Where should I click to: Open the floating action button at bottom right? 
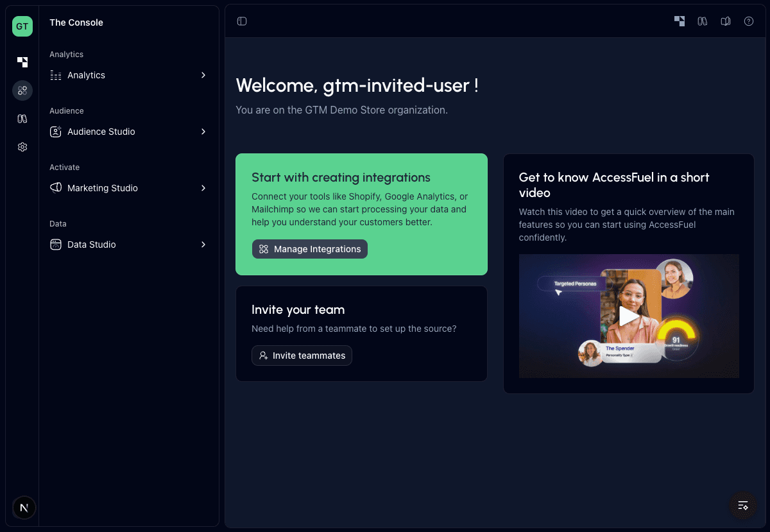click(x=742, y=506)
